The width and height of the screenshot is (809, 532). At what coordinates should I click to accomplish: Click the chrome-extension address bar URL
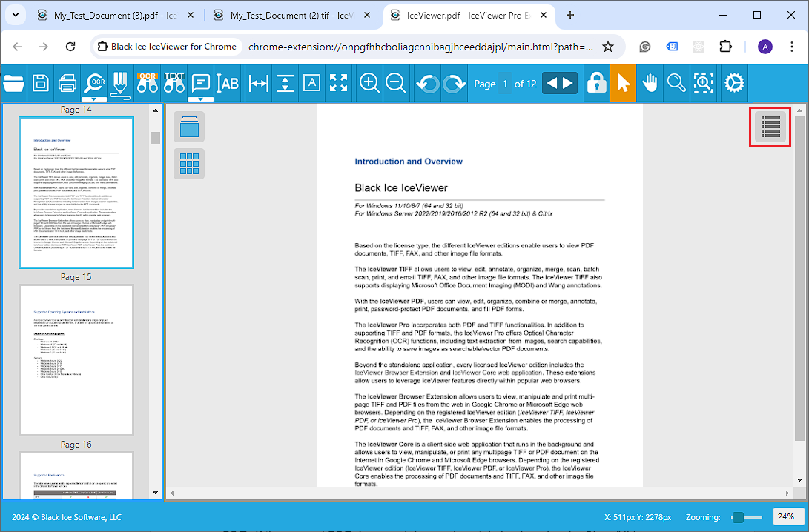(x=420, y=47)
